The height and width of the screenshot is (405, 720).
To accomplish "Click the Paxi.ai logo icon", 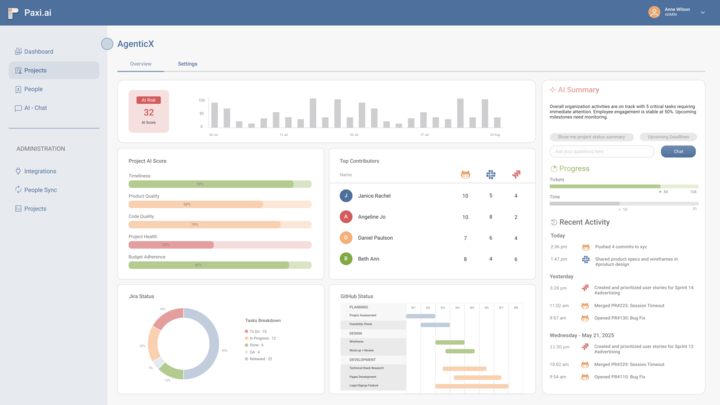I will (14, 12).
